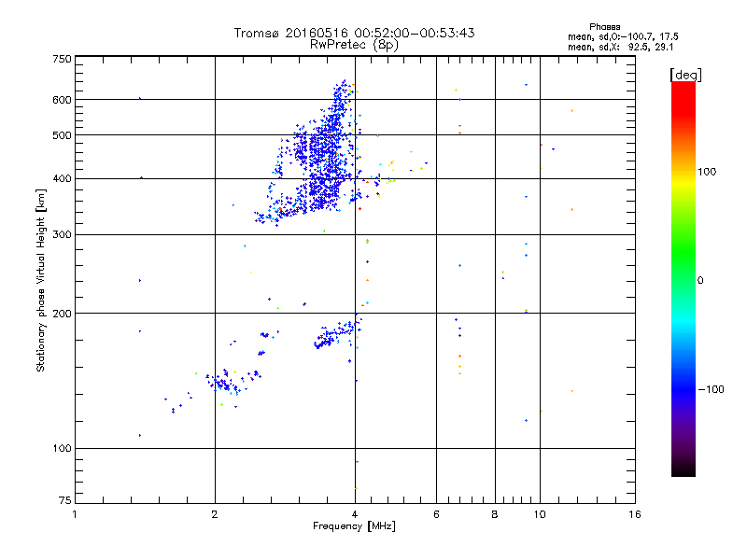Click the "[deg]" colorbar unit label
This screenshot has width=747, height=560.
point(685,75)
